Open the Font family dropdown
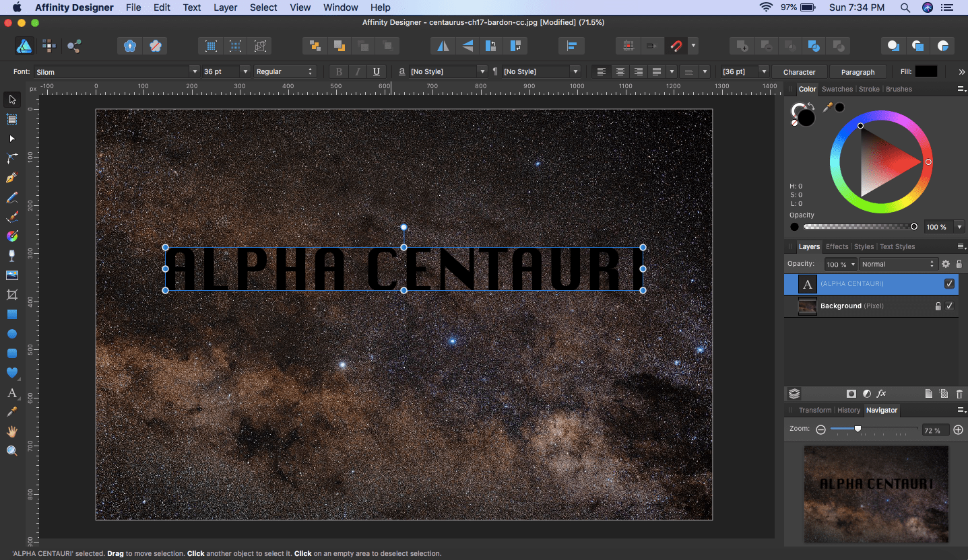 tap(195, 72)
